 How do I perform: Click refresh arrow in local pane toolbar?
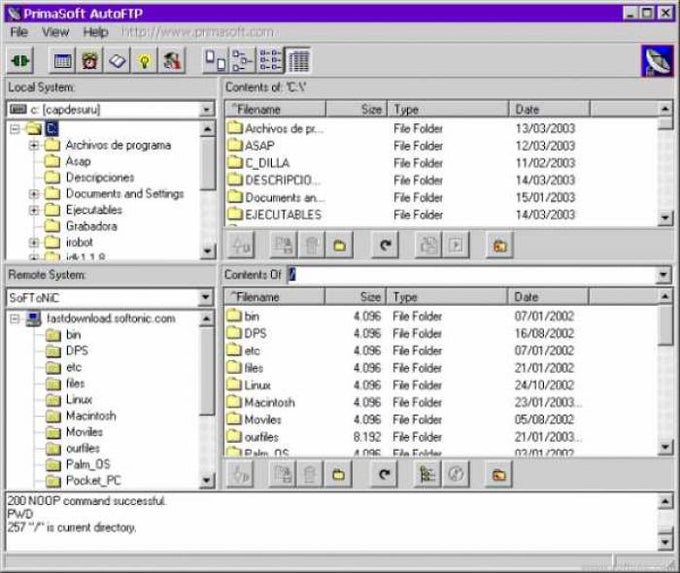[x=385, y=245]
